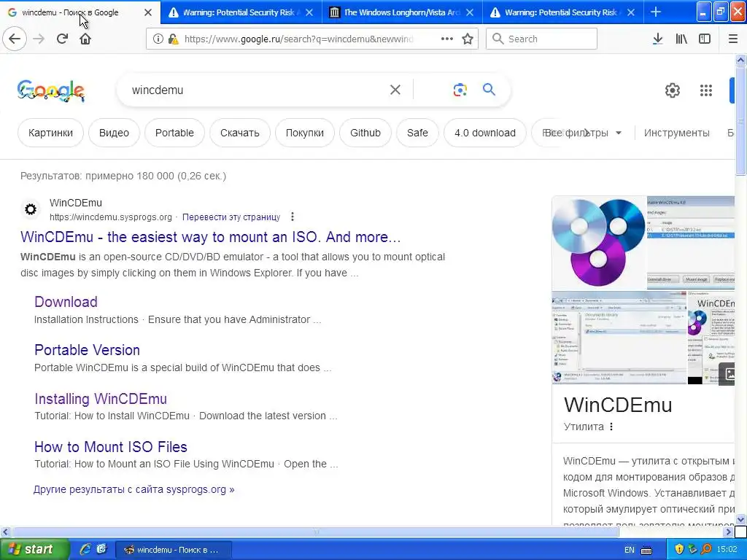Apply the Portable search chip
The width and height of the screenshot is (747, 560).
(x=174, y=133)
